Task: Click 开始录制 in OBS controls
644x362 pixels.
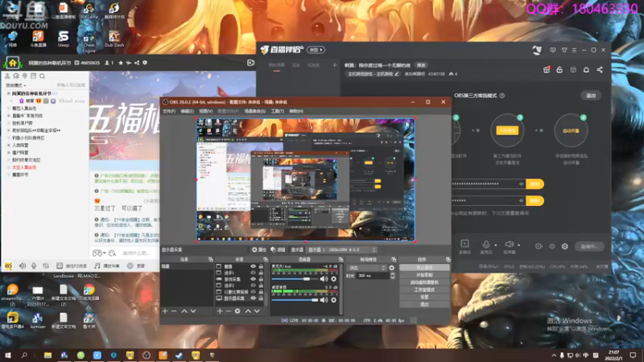Action: click(x=424, y=275)
